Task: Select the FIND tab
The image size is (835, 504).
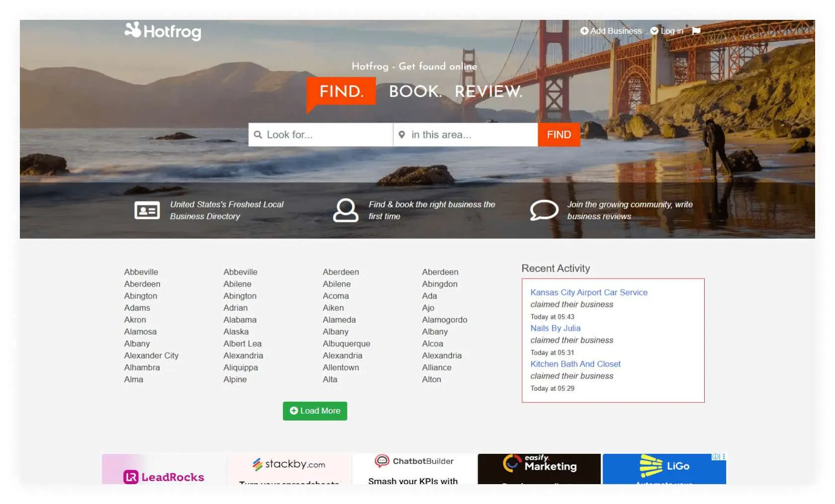Action: (x=341, y=91)
